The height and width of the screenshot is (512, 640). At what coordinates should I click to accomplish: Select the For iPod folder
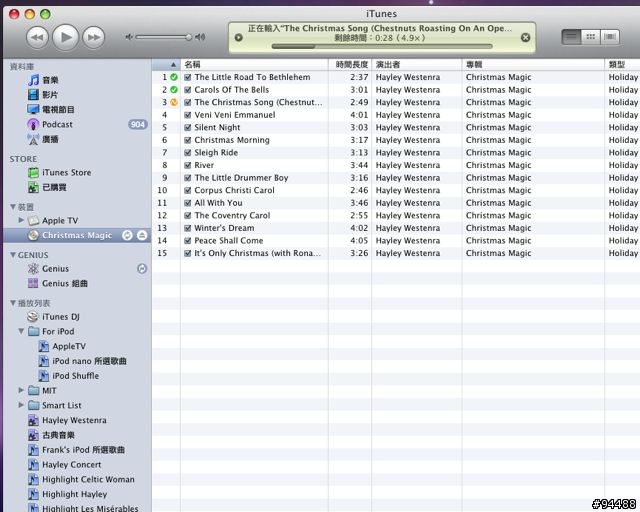58,332
